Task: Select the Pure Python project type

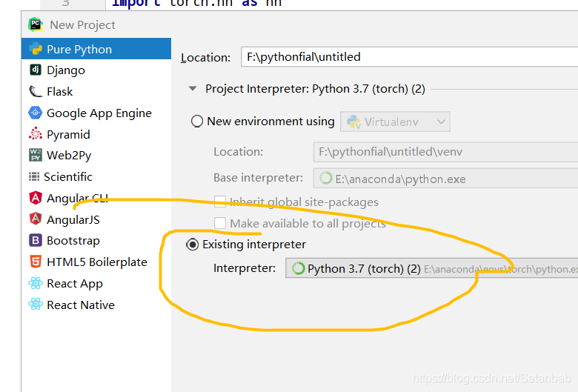Action: point(96,49)
